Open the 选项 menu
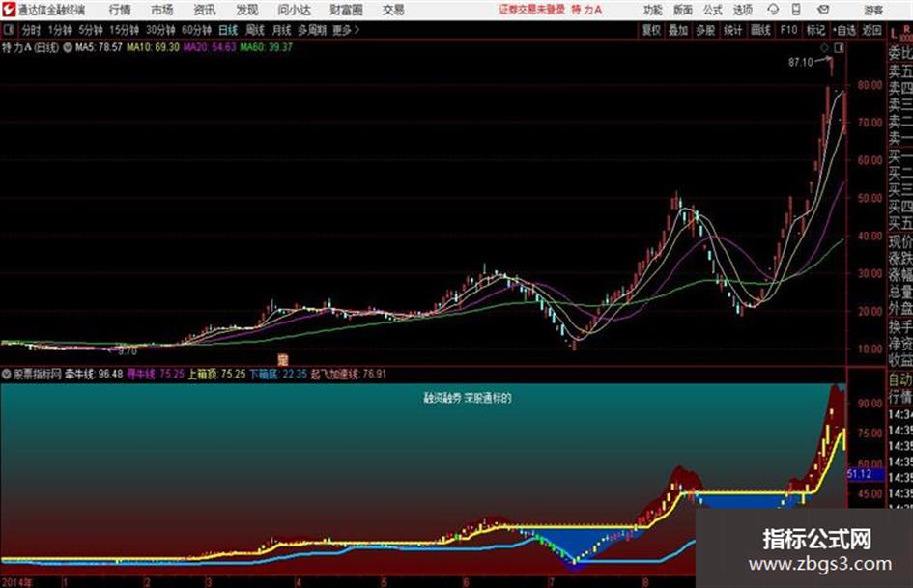 click(743, 10)
